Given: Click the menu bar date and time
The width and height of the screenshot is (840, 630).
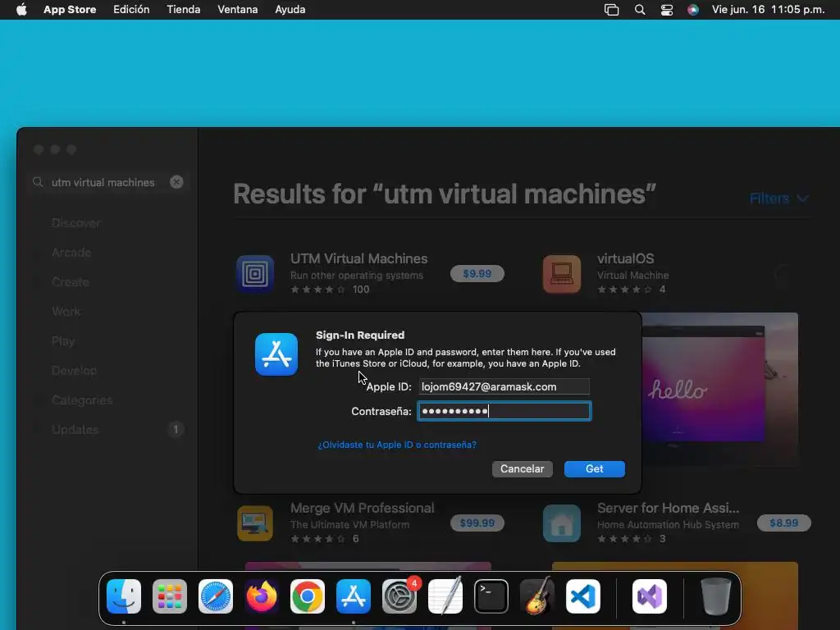Looking at the screenshot, I should coord(768,10).
